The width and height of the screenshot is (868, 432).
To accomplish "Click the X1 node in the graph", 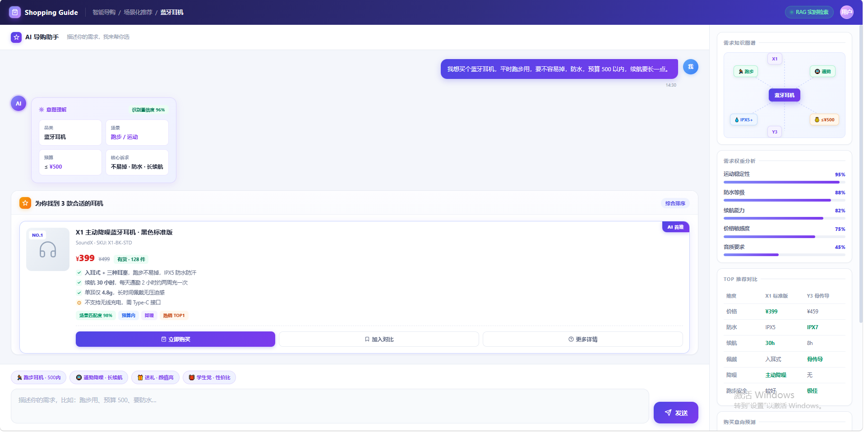I will (774, 59).
